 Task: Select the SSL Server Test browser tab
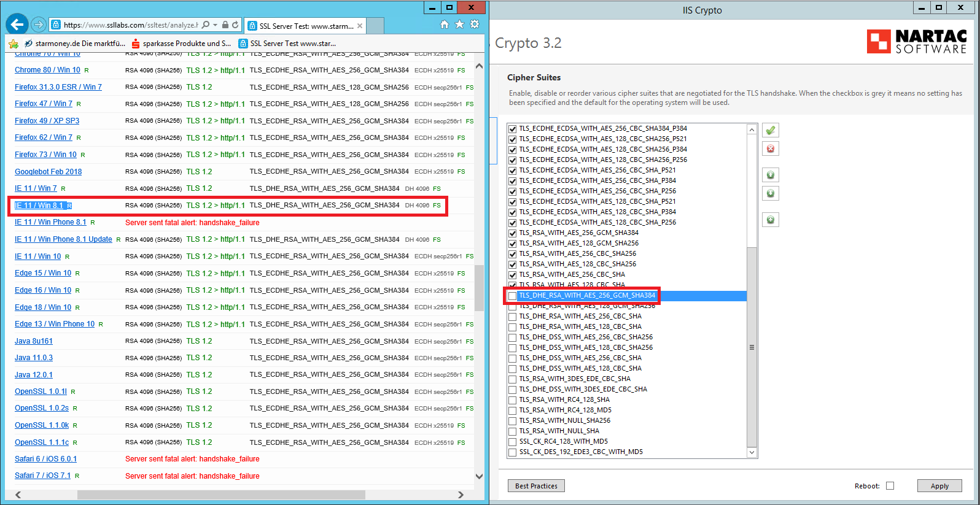tap(301, 26)
